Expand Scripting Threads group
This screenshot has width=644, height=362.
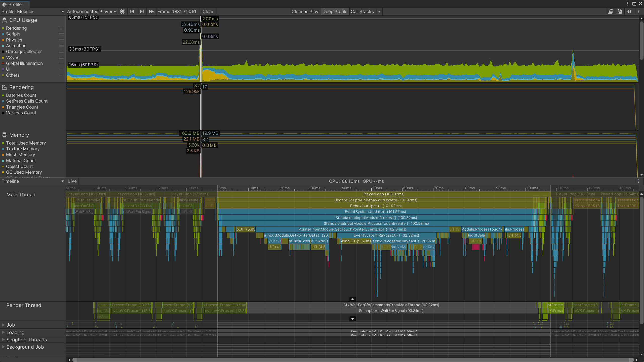click(x=4, y=340)
